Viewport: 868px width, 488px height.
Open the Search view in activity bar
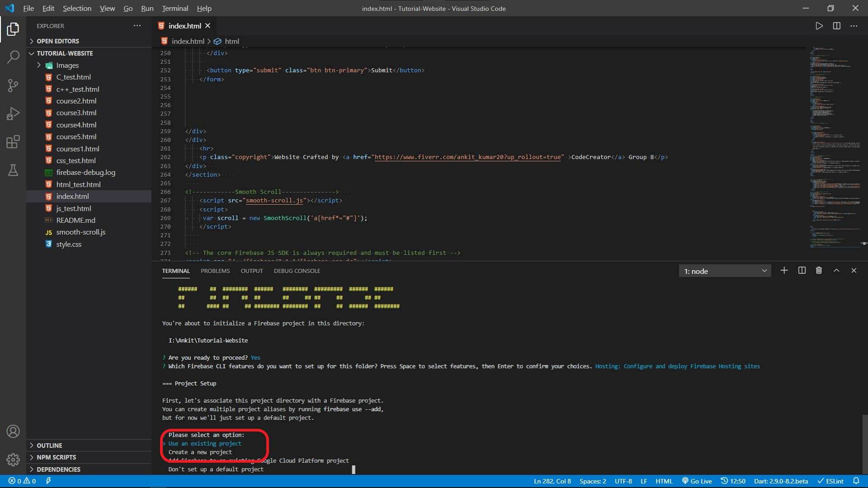click(13, 57)
